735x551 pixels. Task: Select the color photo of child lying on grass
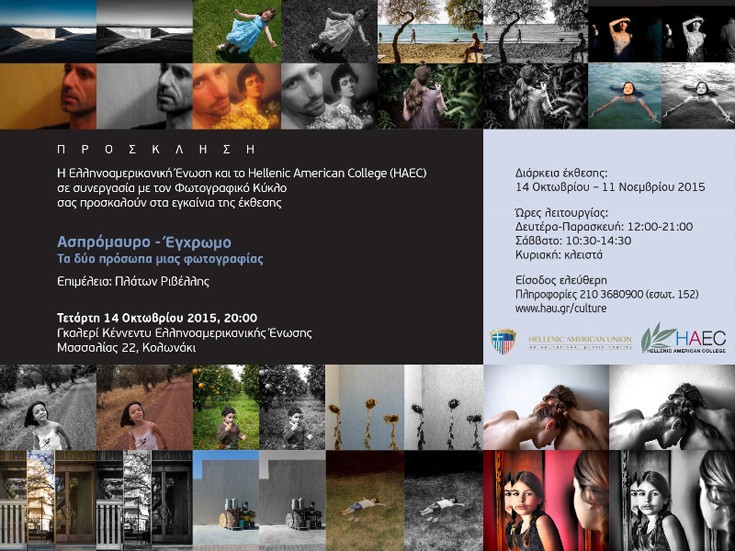click(365, 501)
